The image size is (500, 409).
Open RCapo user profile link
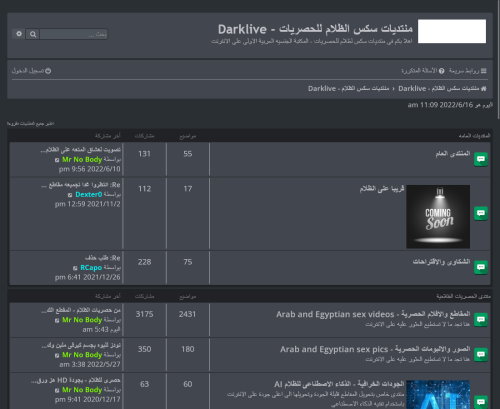(91, 268)
